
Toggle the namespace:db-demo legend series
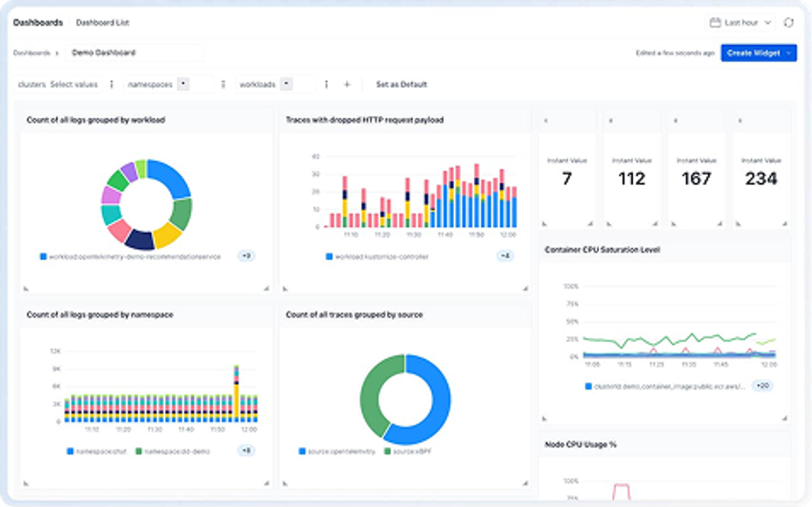coord(172,451)
